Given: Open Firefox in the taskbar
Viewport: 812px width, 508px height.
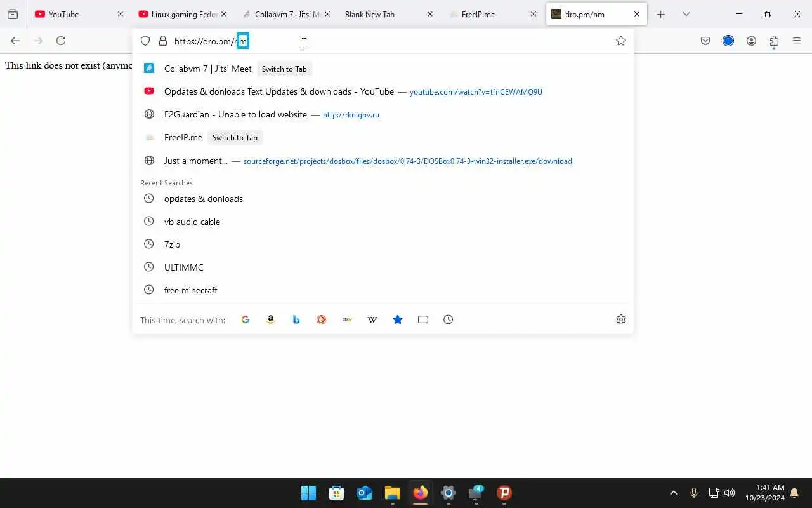Looking at the screenshot, I should pos(421,493).
